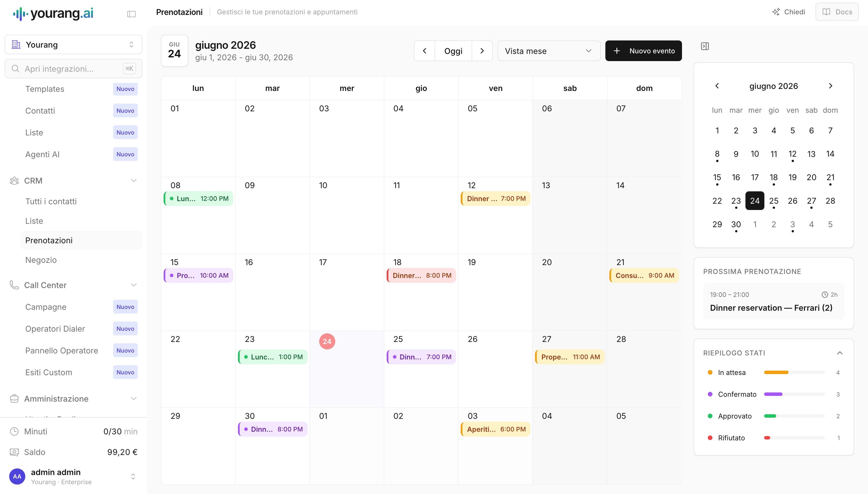Click the Amministrazione briefcase icon
The height and width of the screenshot is (494, 868).
[14, 398]
